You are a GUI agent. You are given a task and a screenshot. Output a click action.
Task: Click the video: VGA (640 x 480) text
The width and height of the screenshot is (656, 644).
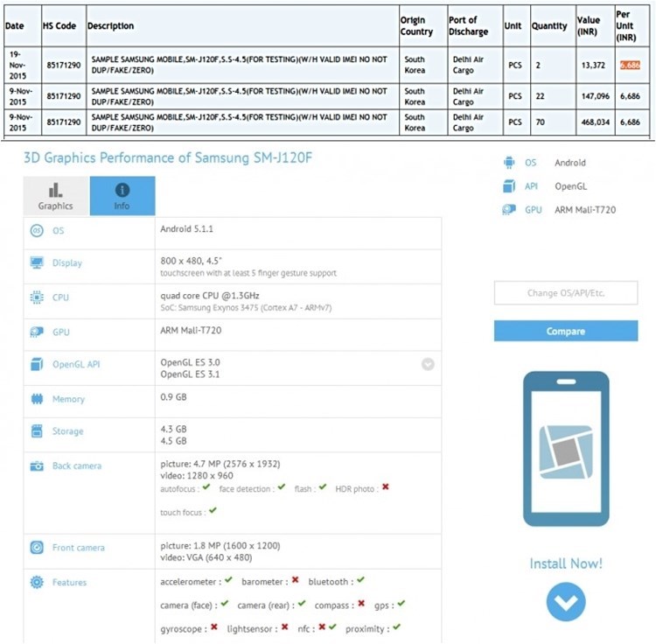[x=206, y=557]
